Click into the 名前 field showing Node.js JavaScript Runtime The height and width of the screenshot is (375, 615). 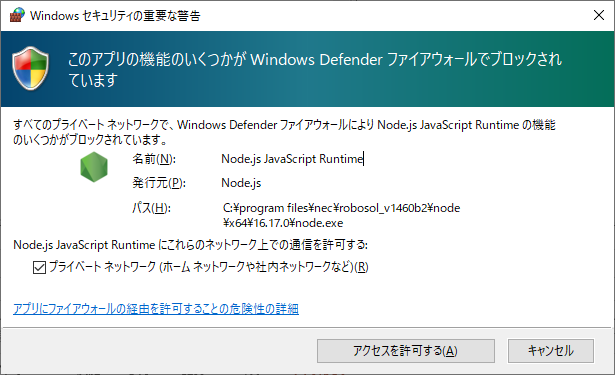(293, 159)
